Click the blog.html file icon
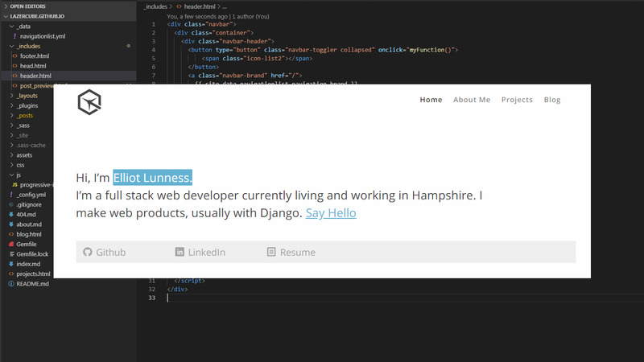The width and height of the screenshot is (644, 362). click(x=11, y=234)
